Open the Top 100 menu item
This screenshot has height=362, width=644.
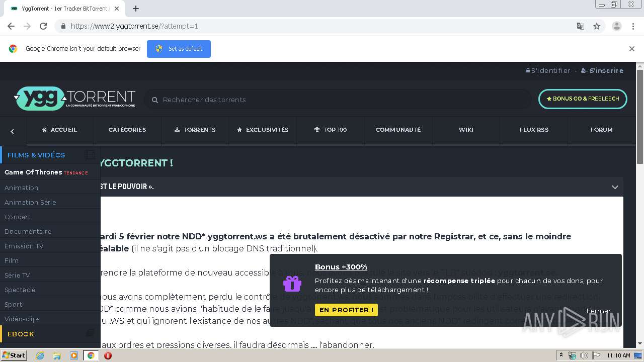point(330,130)
